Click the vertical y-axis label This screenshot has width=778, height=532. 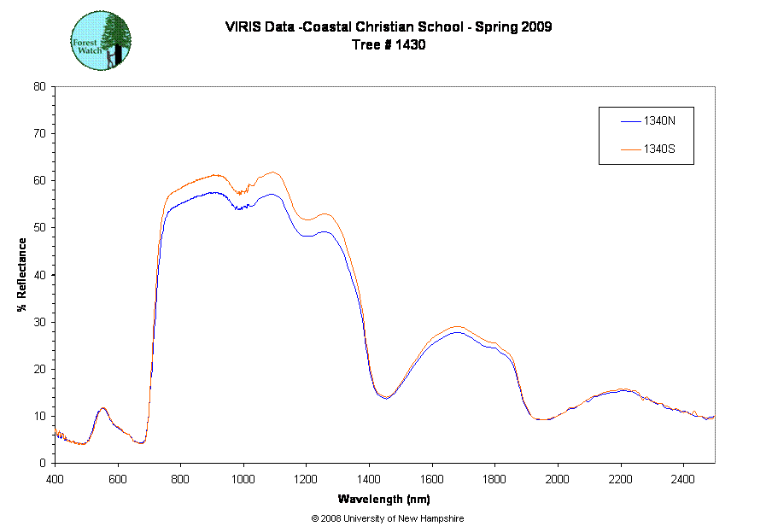pyautogui.click(x=22, y=276)
